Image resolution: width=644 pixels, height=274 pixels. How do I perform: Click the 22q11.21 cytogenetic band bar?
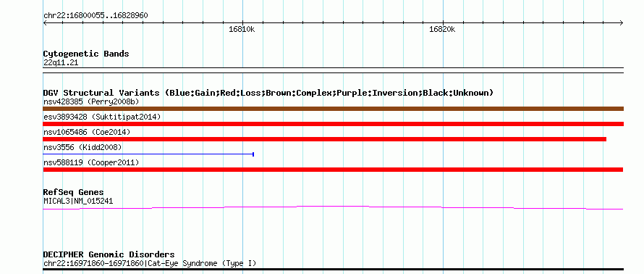[x=333, y=70]
